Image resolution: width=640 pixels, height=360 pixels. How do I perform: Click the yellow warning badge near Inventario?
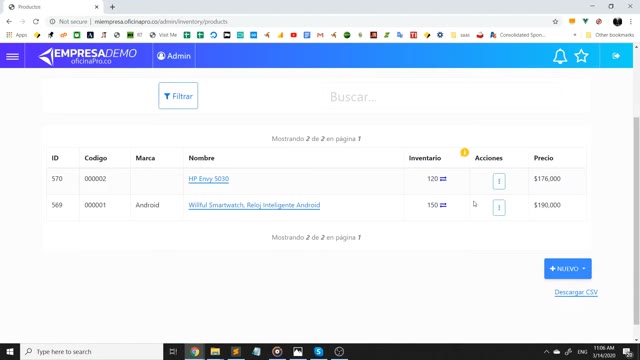click(x=464, y=152)
